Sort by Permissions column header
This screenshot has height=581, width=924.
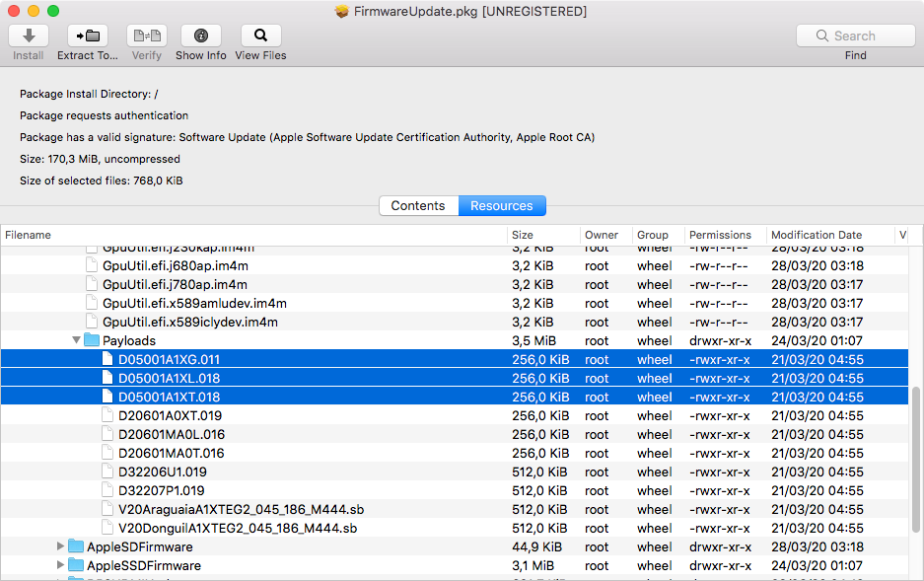coord(726,235)
